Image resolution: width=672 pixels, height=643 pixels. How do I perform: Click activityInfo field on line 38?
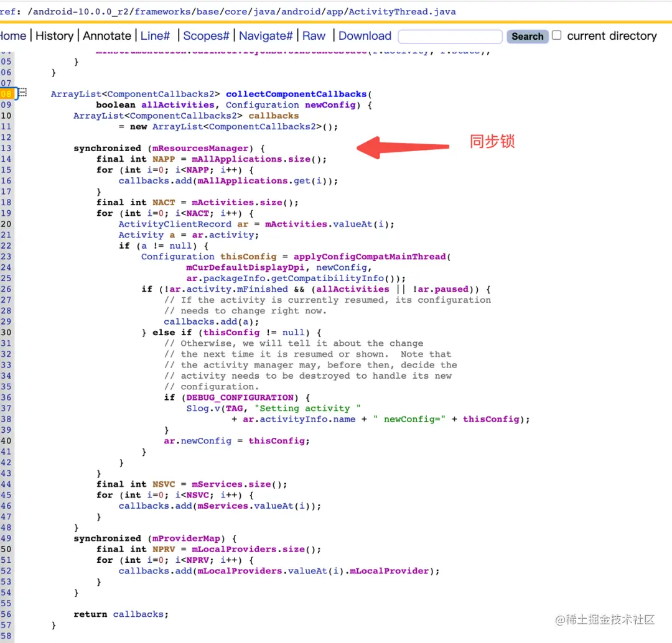294,419
